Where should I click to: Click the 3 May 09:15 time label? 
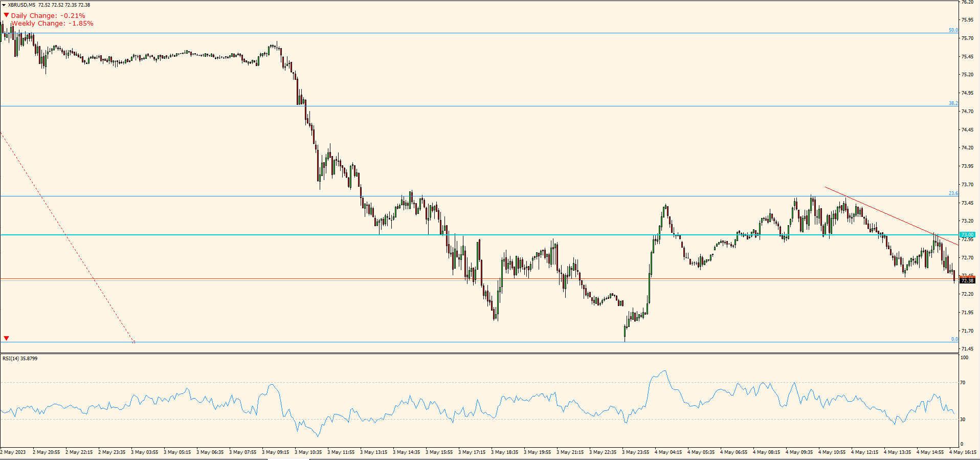tap(276, 452)
